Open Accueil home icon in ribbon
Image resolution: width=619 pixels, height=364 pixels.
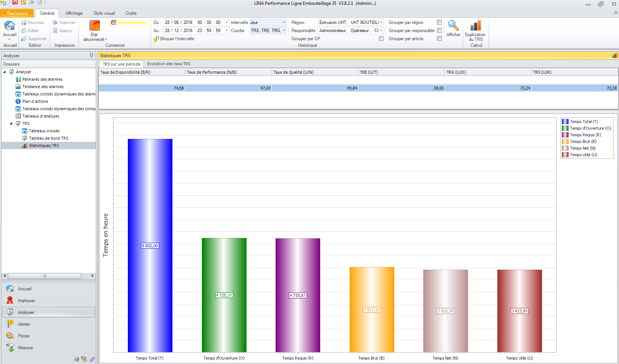tap(9, 26)
